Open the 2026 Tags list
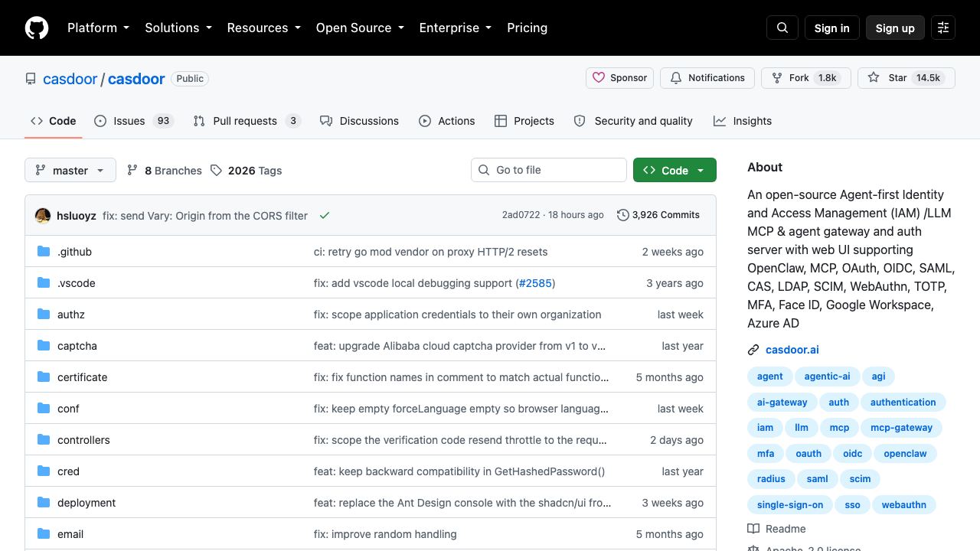Screen dimensions: 980x551 click(247, 171)
